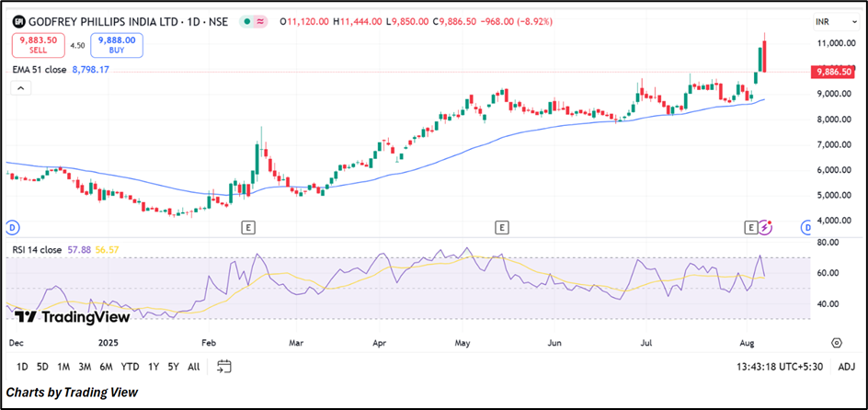Click the 9,886.50 current price label
Viewport: 868px width, 410px height.
tap(832, 71)
